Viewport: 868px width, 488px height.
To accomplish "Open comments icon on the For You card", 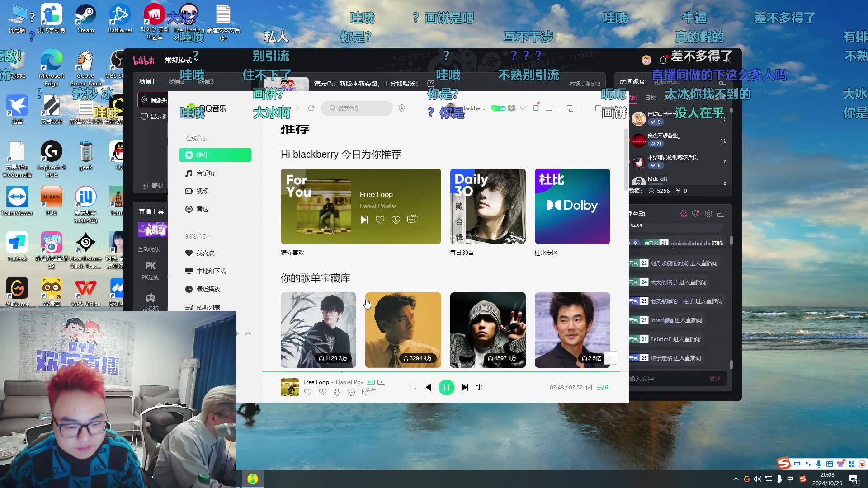I will pos(412,219).
